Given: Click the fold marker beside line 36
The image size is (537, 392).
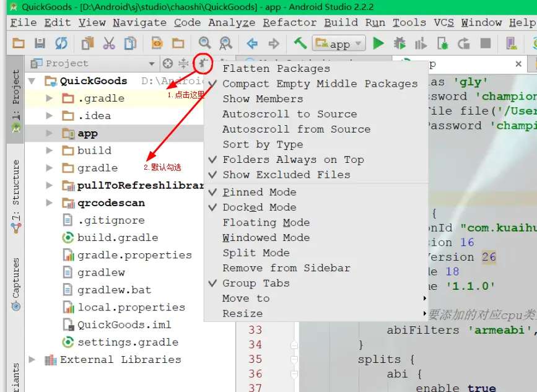Looking at the screenshot, I should click(294, 374).
